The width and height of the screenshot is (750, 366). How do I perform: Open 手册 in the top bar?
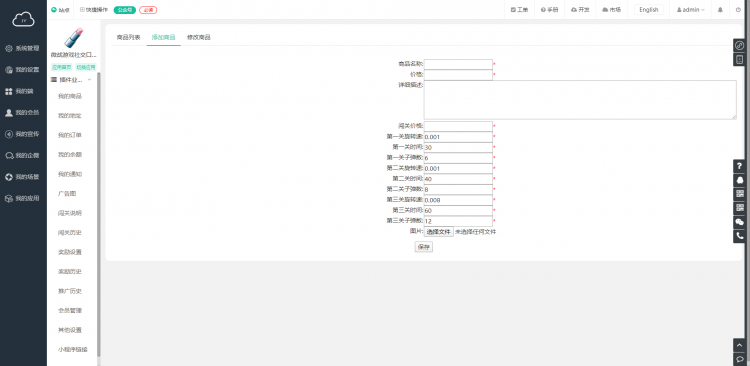[x=550, y=10]
